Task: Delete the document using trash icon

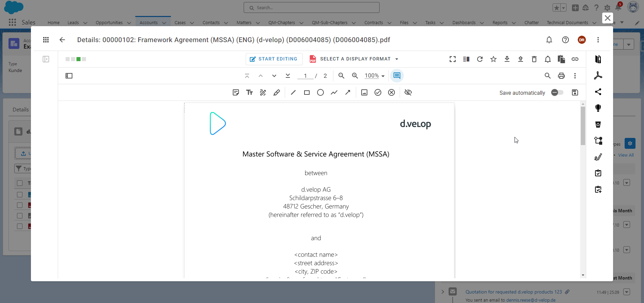Action: (534, 59)
